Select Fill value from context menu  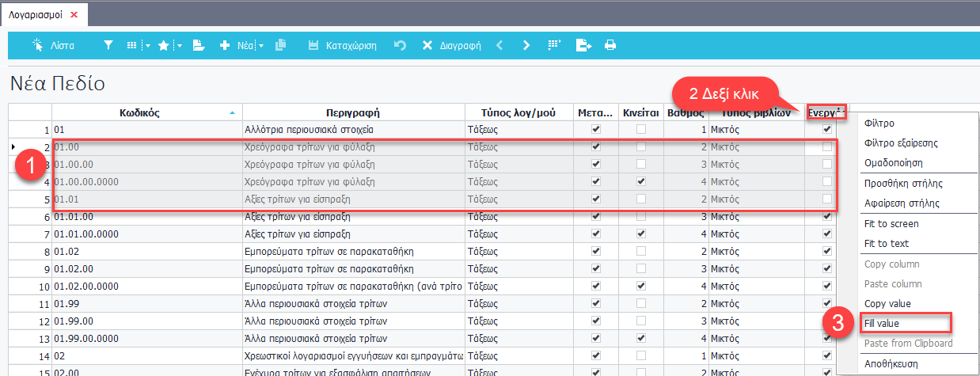point(882,323)
